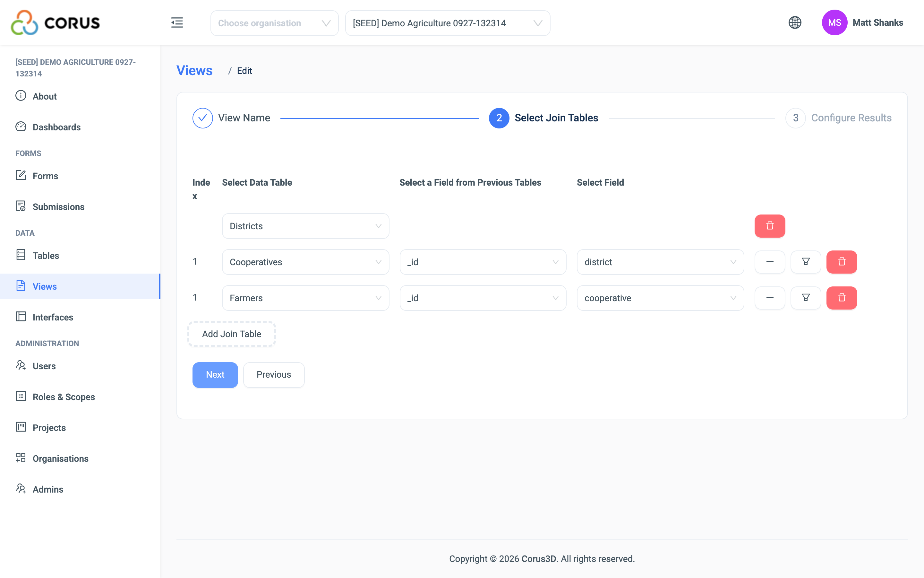The image size is (924, 578).
Task: Delete the Districts table row
Action: 770,226
